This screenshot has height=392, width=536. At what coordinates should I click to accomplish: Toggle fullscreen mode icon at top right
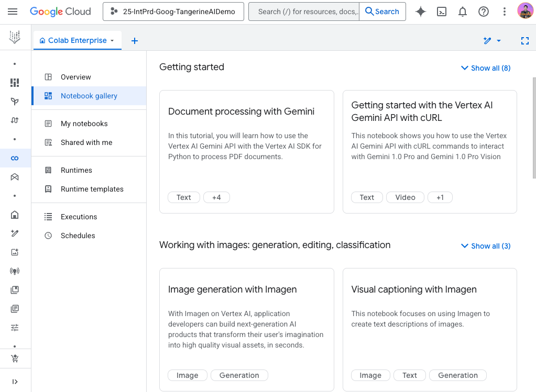(x=524, y=41)
